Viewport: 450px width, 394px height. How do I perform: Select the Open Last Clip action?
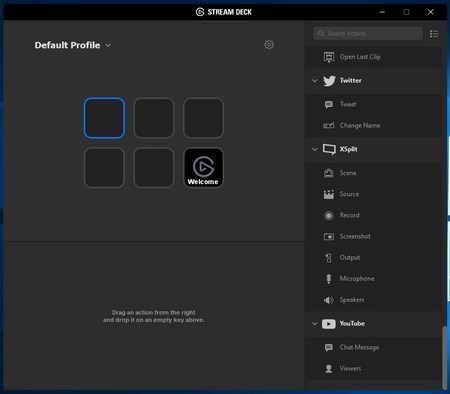coord(373,57)
